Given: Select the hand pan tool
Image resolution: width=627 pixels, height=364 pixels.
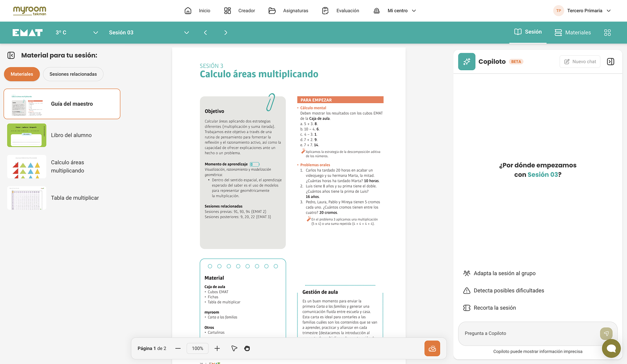Looking at the screenshot, I should tap(247, 348).
